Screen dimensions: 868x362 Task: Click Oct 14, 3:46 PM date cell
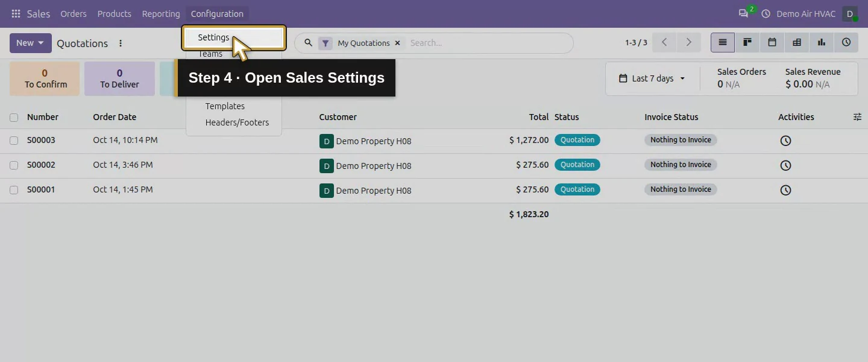[x=123, y=165]
